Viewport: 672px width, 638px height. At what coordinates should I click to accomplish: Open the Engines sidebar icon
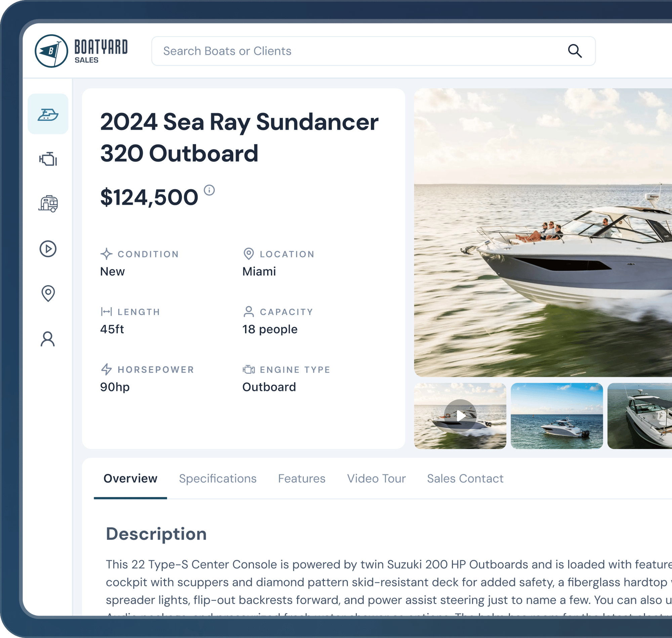click(48, 159)
